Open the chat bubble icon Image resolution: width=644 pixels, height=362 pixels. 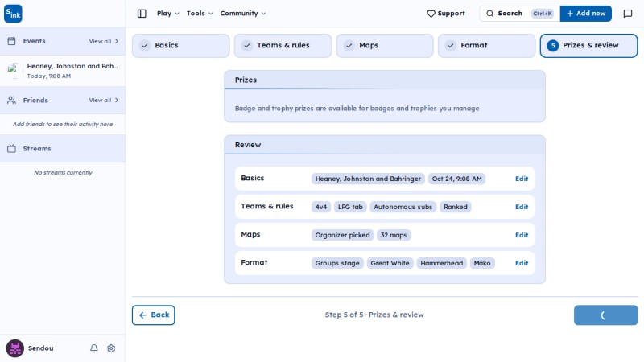click(628, 14)
